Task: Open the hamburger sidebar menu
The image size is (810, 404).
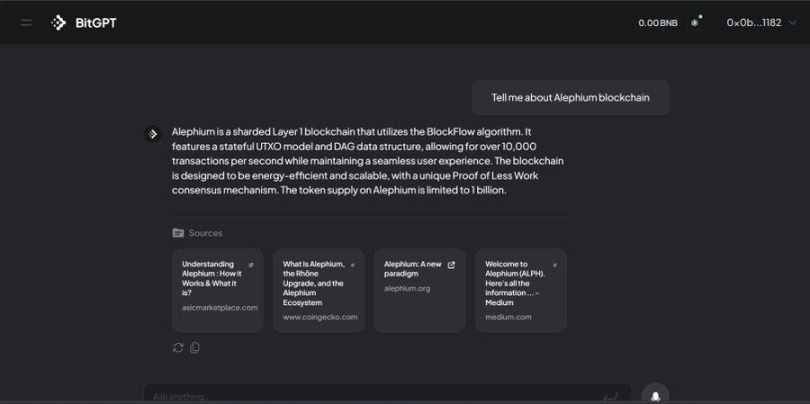Action: pyautogui.click(x=26, y=23)
